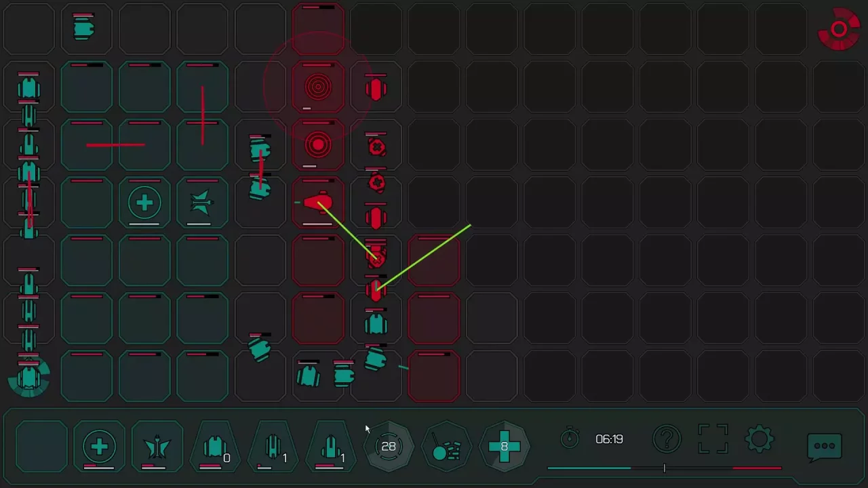
Task: Choose the heavy tank unit with count 0
Action: [x=216, y=447]
